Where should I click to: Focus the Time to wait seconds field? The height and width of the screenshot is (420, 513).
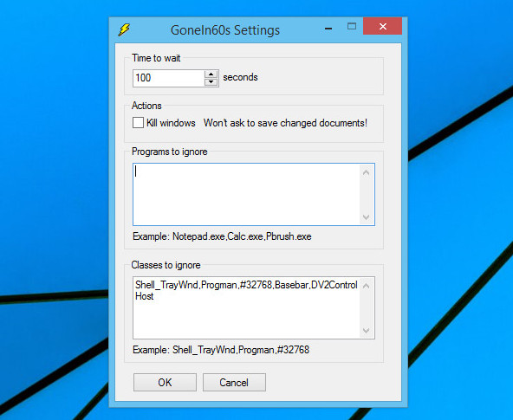tap(168, 78)
